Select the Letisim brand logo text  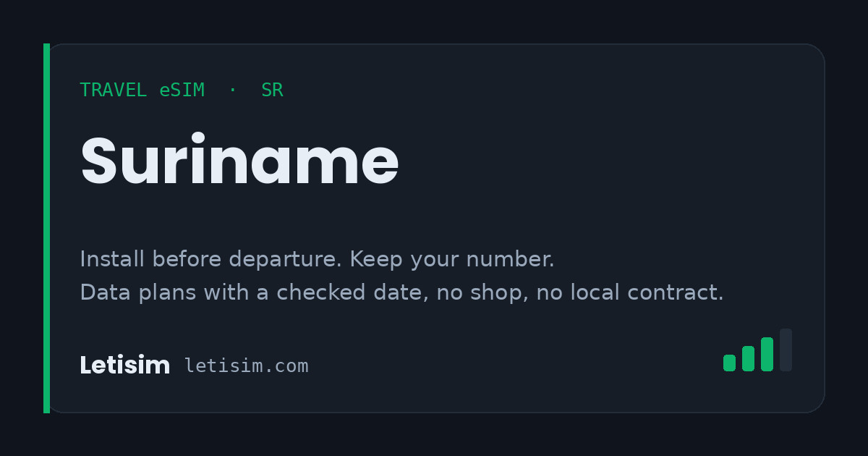tap(124, 366)
